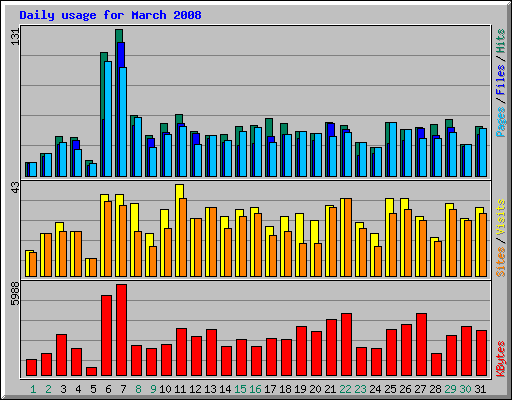512x400 pixels.
Task: Select the day 21 label on the x-axis
Action: coord(330,389)
